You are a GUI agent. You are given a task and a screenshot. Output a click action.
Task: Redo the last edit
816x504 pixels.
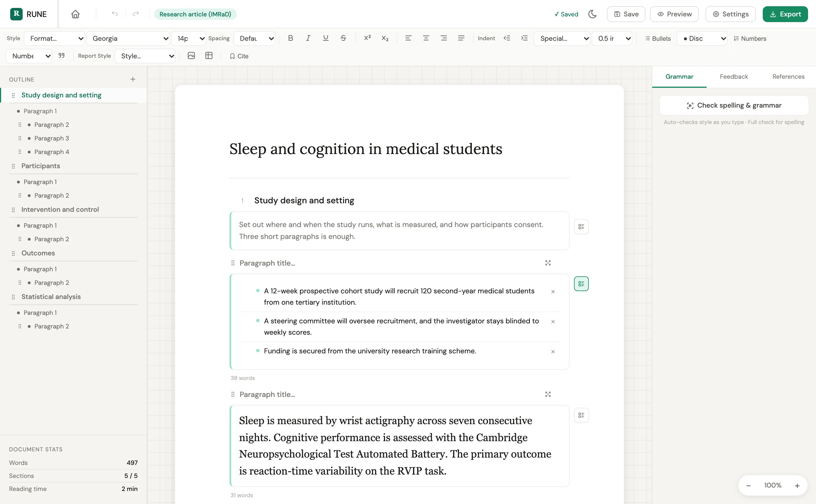tap(136, 14)
